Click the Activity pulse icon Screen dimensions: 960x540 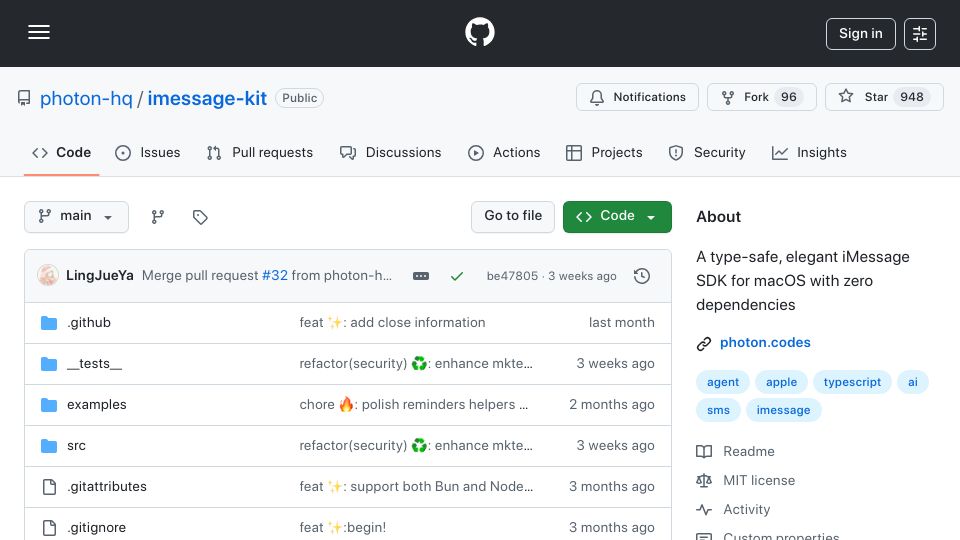coord(704,509)
